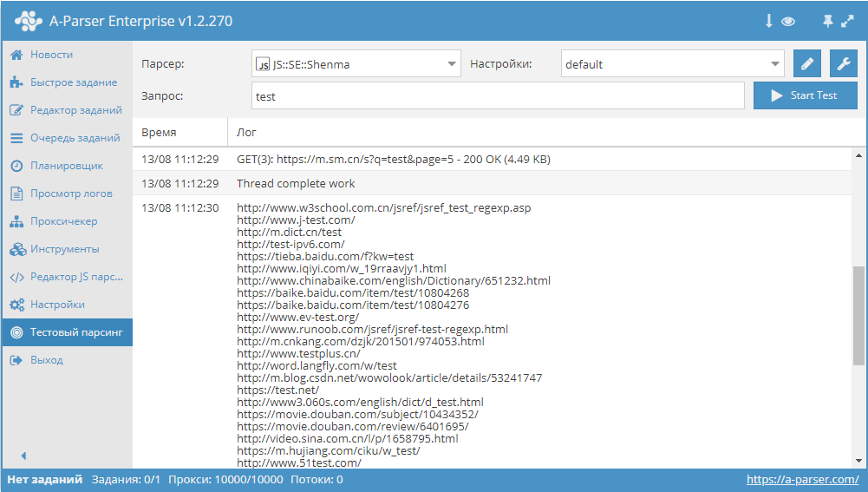
Task: Click the target icon for Тестовый парсинг
Action: coord(16,332)
